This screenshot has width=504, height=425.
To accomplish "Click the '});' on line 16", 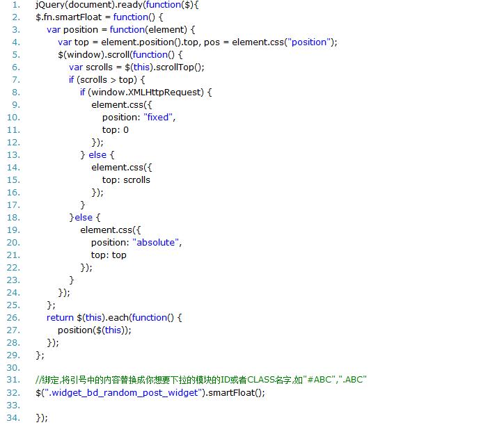I will [x=97, y=193].
